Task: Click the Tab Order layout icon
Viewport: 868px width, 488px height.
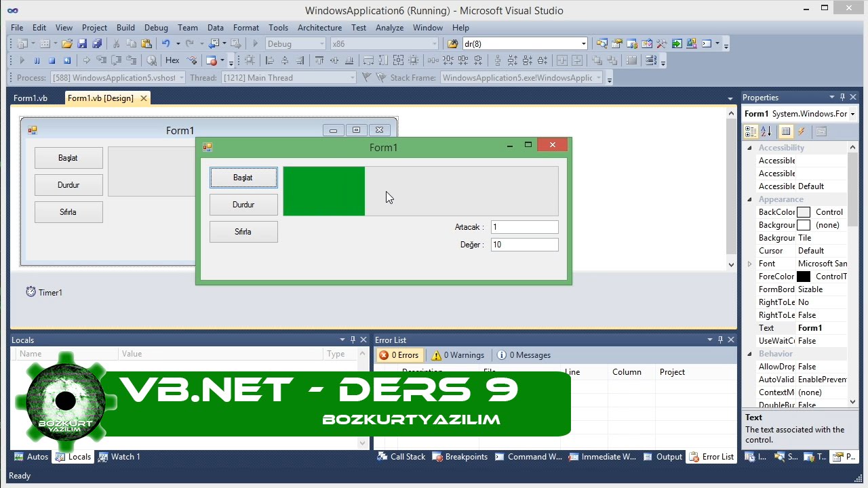Action: (x=650, y=60)
